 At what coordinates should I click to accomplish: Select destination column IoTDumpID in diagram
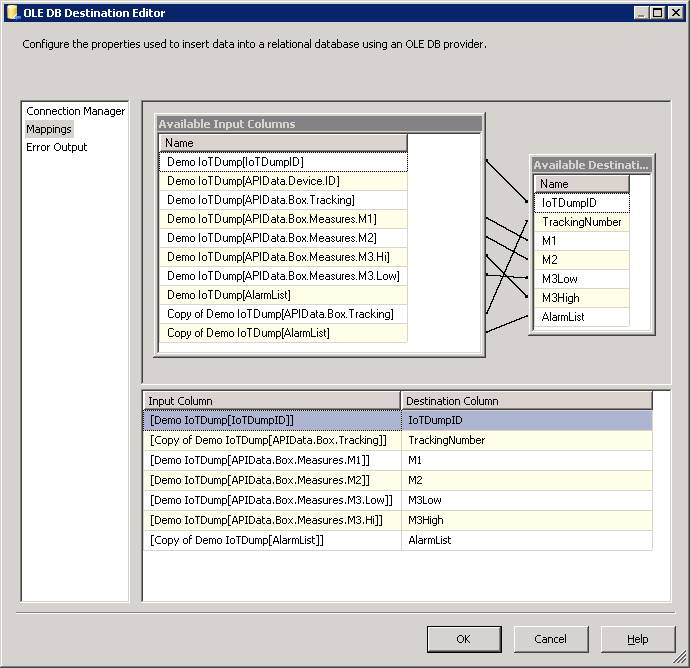pyautogui.click(x=581, y=203)
